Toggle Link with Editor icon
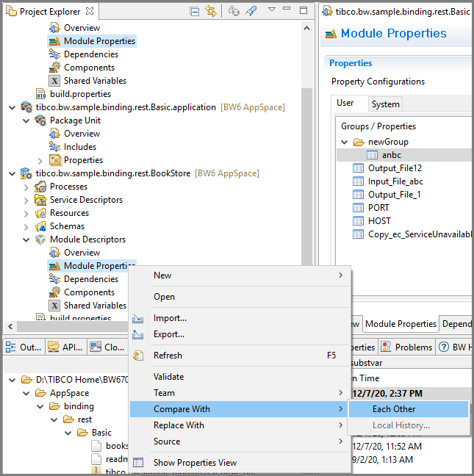The image size is (474, 476). [x=210, y=12]
